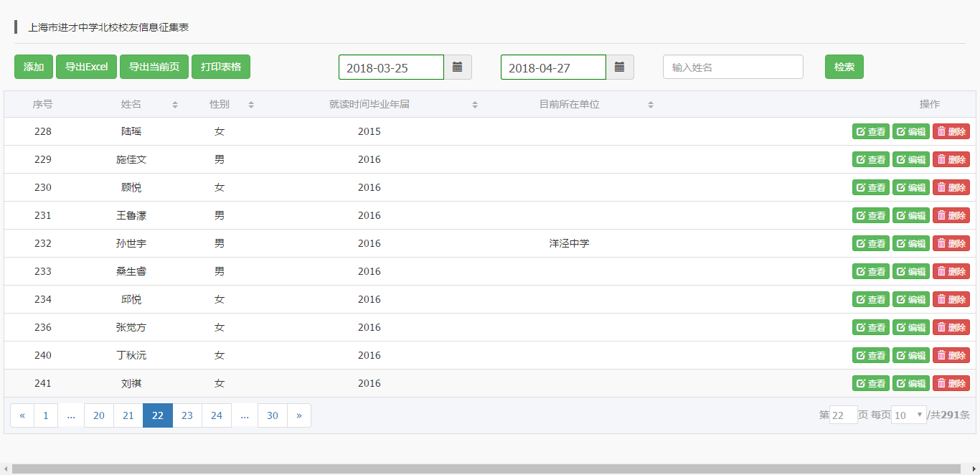980x475 pixels.
Task: Click the 添加 button
Action: (34, 67)
